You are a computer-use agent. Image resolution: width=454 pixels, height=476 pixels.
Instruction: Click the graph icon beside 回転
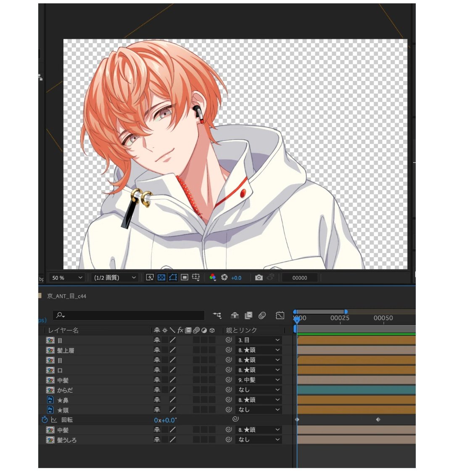pos(54,420)
